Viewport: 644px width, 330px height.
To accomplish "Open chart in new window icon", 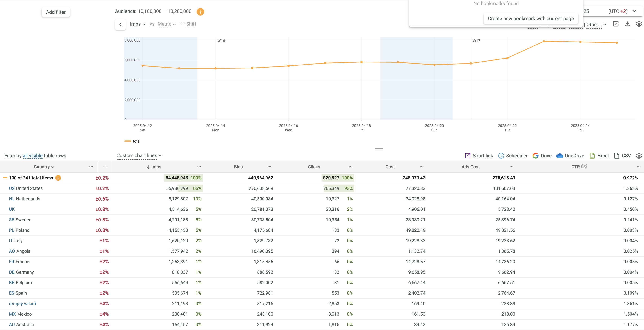I will pos(615,24).
